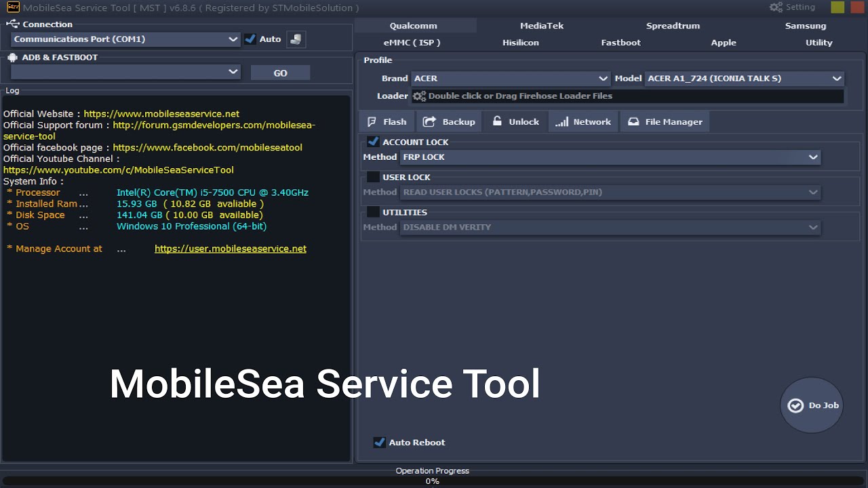Viewport: 868px width, 488px height.
Task: Click the Unlock padlock icon
Action: (x=497, y=121)
